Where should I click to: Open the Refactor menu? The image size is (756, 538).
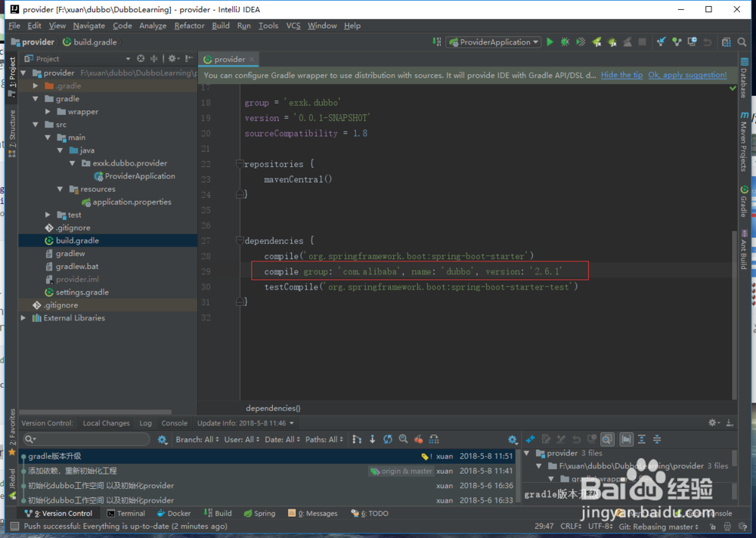coord(189,26)
